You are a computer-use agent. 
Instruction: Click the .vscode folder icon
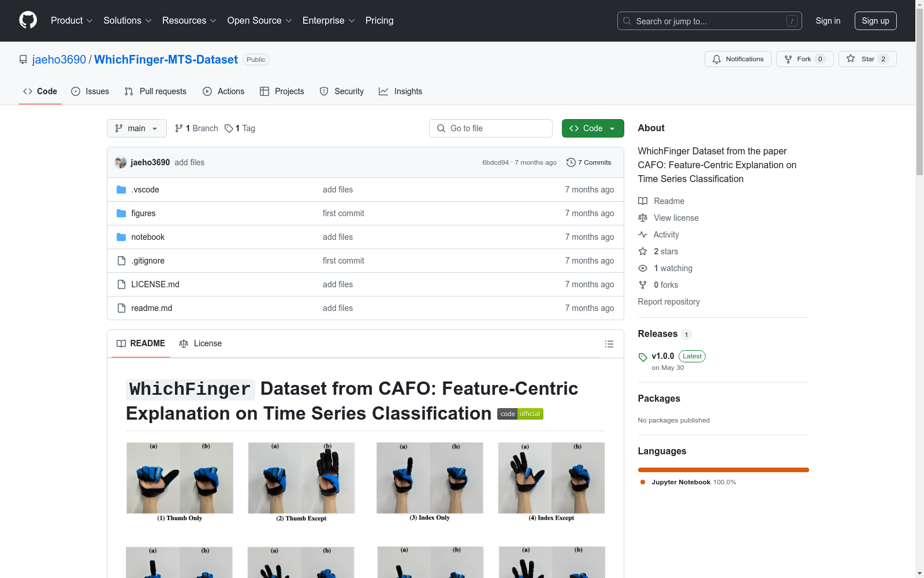click(121, 190)
